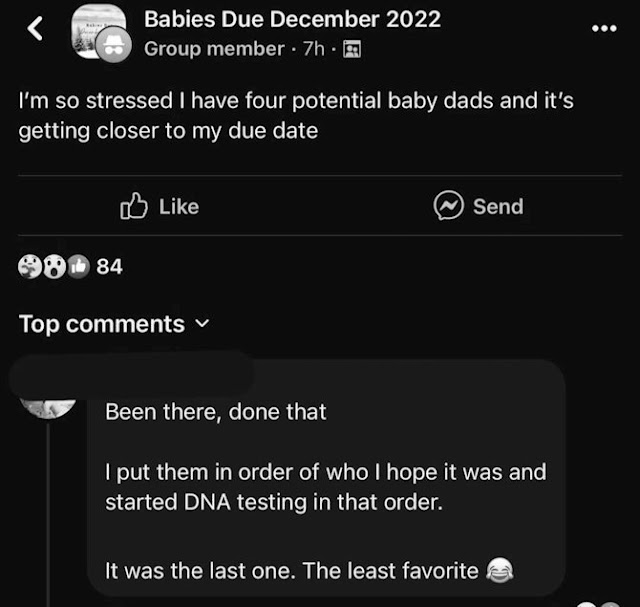View the 84 reactions count
Image resolution: width=640 pixels, height=607 pixels.
pos(109,267)
